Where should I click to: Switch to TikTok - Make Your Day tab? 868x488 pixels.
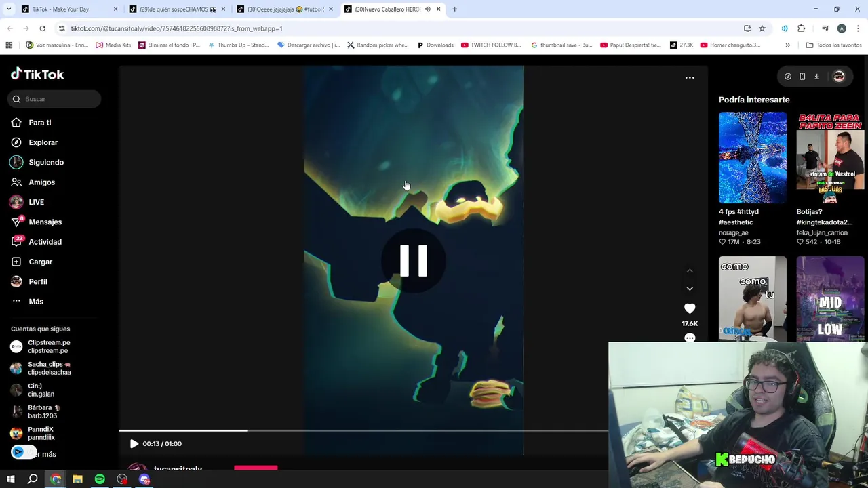(x=68, y=9)
